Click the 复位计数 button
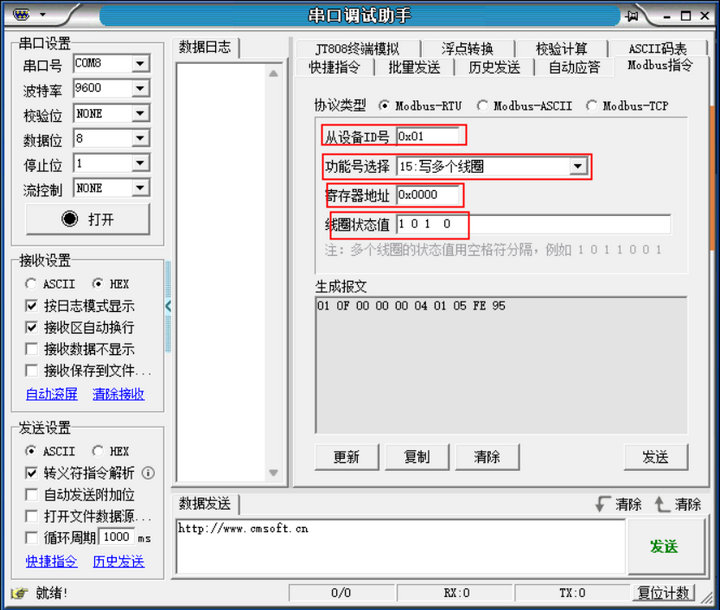The image size is (720, 610). [664, 593]
